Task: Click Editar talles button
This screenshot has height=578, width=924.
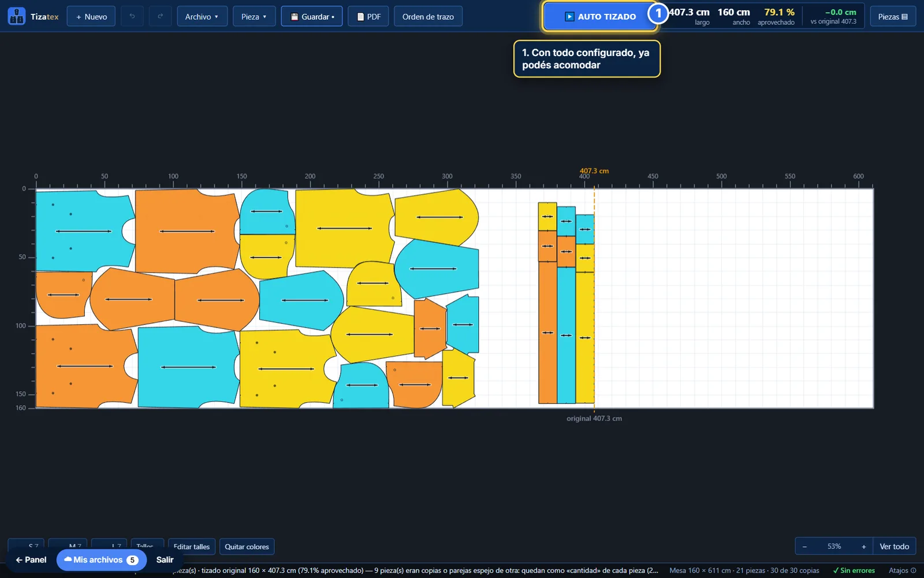Action: tap(192, 547)
